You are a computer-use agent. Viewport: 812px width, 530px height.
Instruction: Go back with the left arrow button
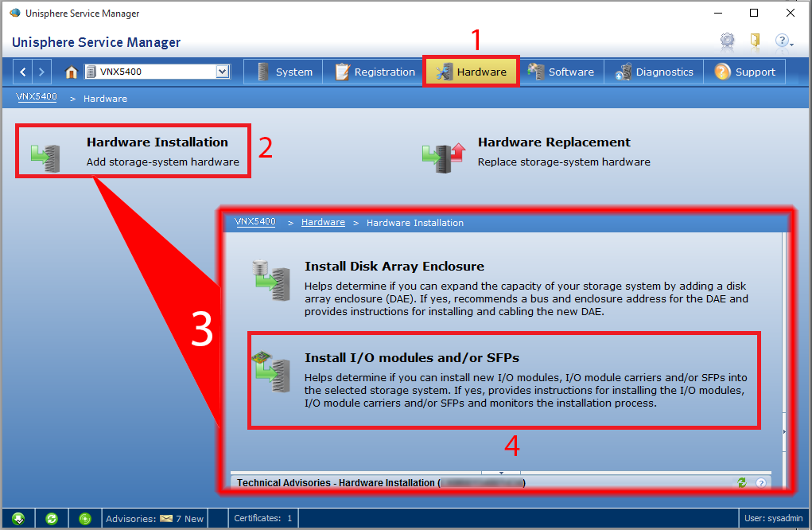(23, 72)
